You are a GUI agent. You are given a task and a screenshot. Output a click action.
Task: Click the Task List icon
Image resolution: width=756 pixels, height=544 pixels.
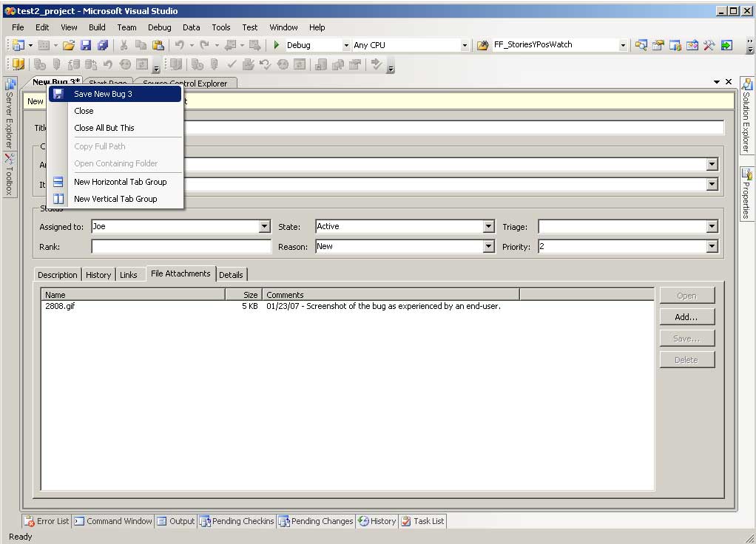(x=406, y=521)
